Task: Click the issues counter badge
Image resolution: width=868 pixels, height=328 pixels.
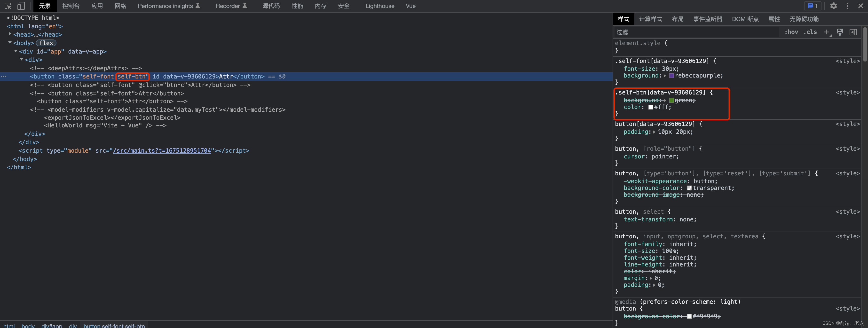Action: coord(813,6)
